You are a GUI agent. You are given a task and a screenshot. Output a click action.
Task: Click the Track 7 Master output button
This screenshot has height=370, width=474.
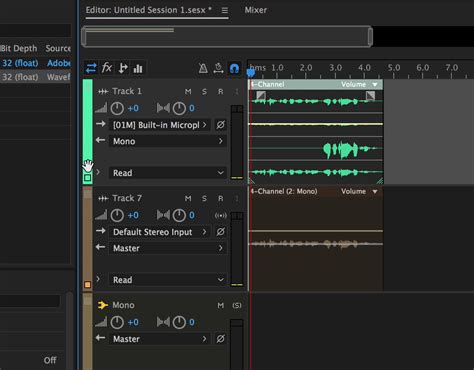[168, 248]
